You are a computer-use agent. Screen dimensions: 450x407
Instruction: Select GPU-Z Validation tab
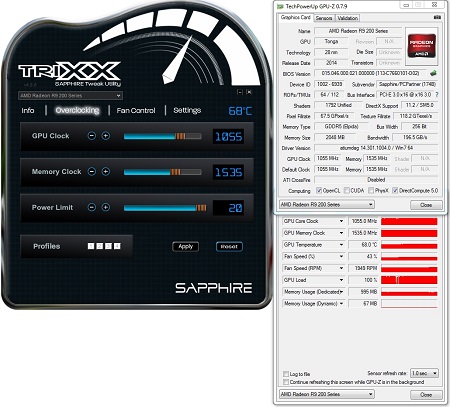(x=347, y=18)
